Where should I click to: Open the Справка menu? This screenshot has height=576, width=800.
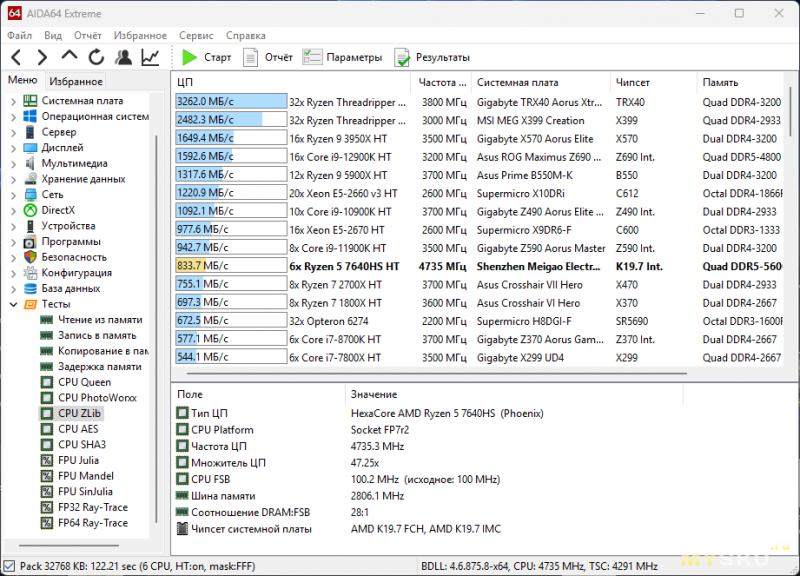(245, 35)
